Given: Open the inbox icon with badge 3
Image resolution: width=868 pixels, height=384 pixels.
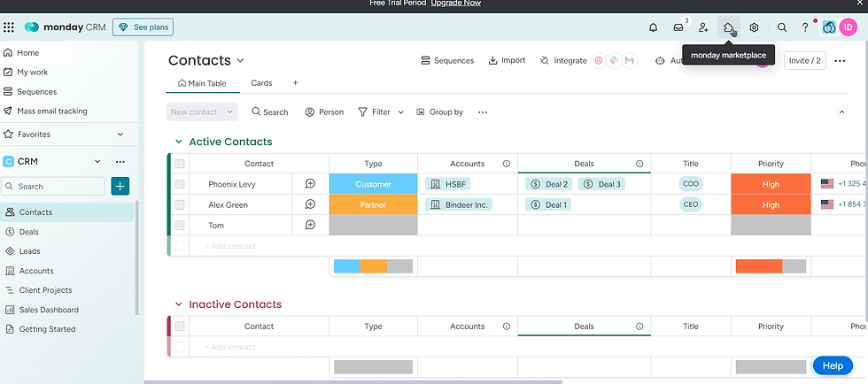Looking at the screenshot, I should point(678,27).
